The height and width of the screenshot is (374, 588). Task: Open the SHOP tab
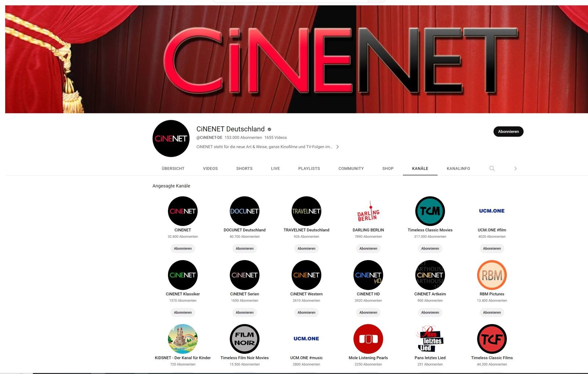(388, 169)
